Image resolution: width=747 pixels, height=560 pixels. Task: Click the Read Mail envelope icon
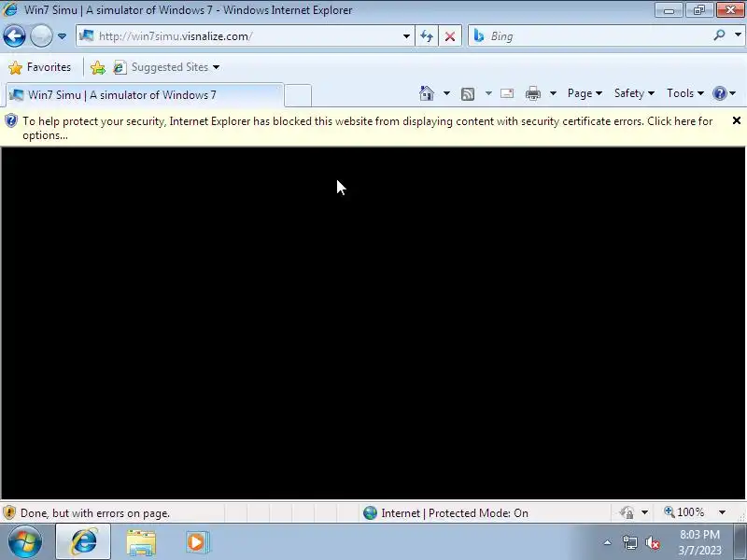tap(507, 93)
